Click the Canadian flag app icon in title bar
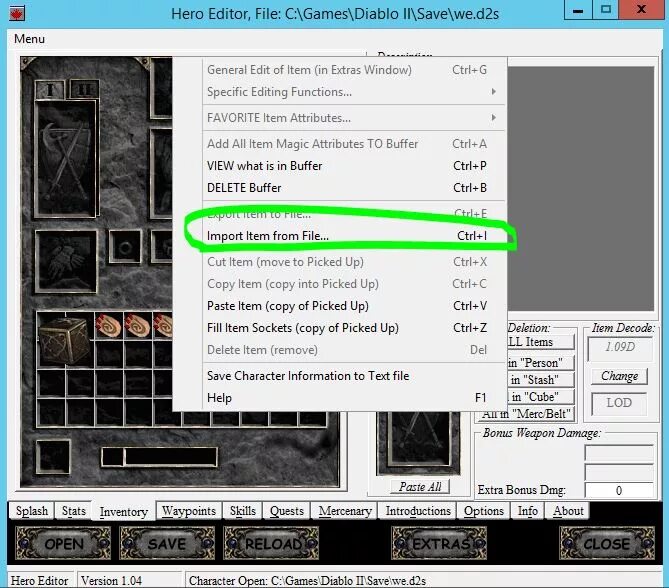 (x=17, y=12)
